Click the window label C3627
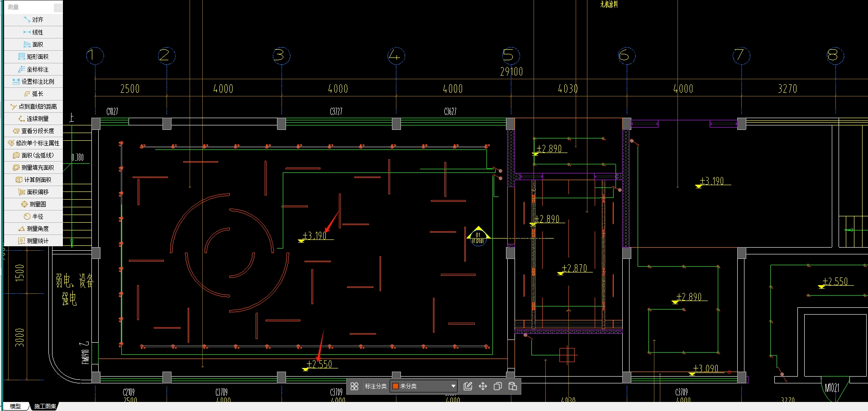The width and height of the screenshot is (868, 411). tap(450, 111)
